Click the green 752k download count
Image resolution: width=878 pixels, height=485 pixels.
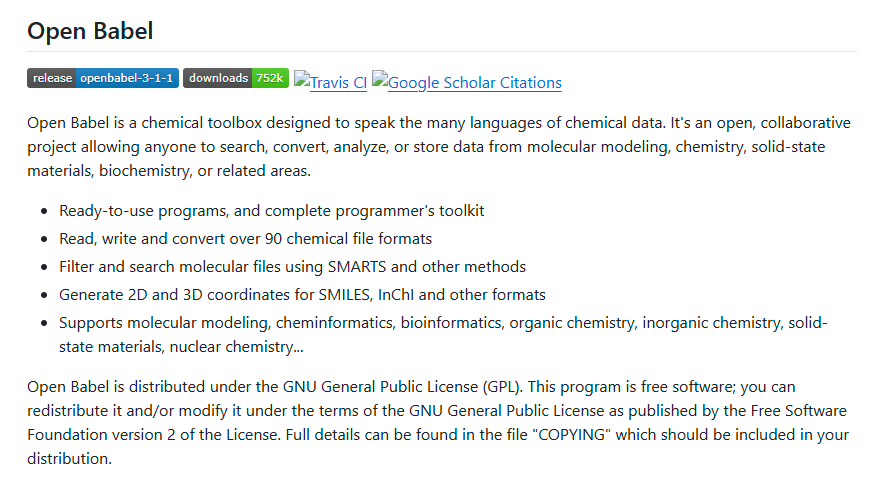pos(270,78)
